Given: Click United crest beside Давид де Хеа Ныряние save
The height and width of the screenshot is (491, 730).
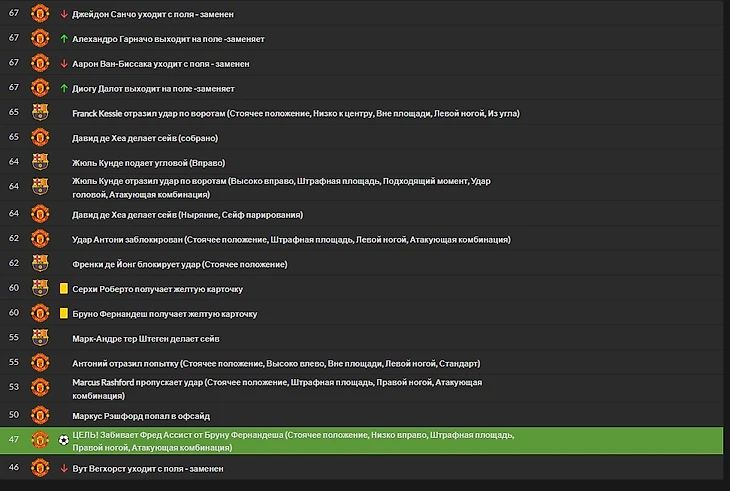Looking at the screenshot, I should 40,214.
